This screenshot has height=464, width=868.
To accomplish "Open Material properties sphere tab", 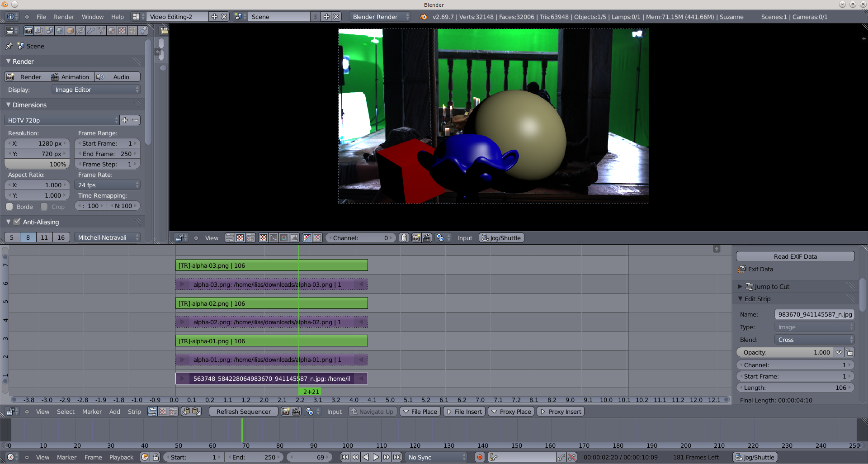I will click(112, 31).
